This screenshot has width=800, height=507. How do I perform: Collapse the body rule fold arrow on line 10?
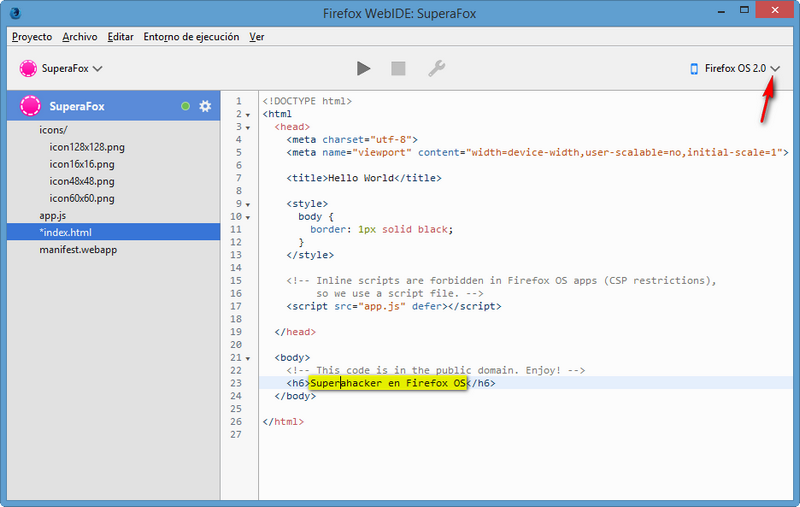[248, 217]
